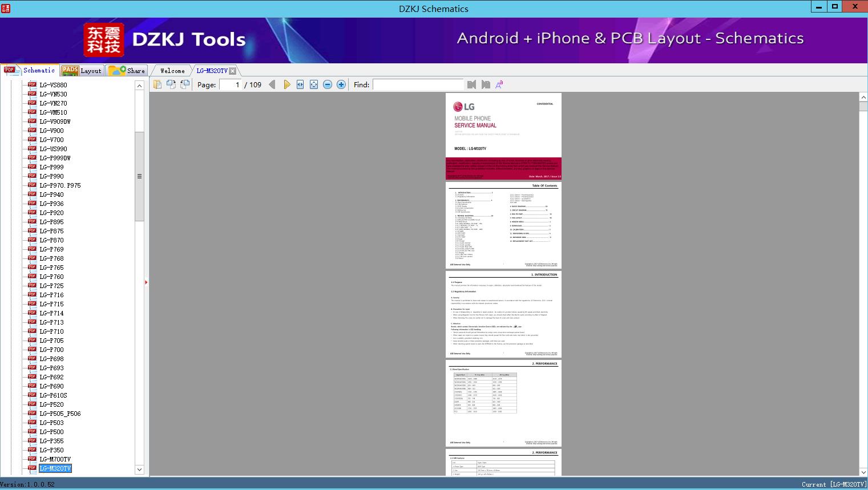The image size is (868, 490).
Task: Click the model tree scroll up arrow
Action: (x=139, y=86)
